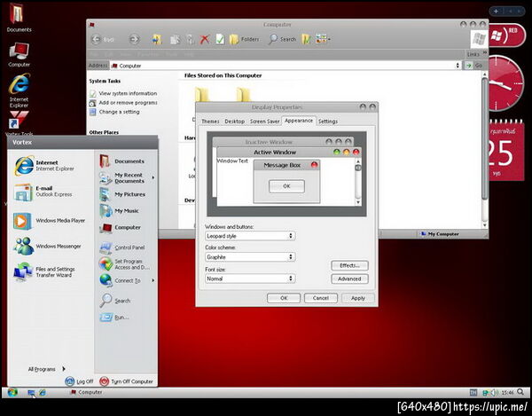The image size is (532, 416).
Task: Click the Advanced button
Action: coord(349,279)
